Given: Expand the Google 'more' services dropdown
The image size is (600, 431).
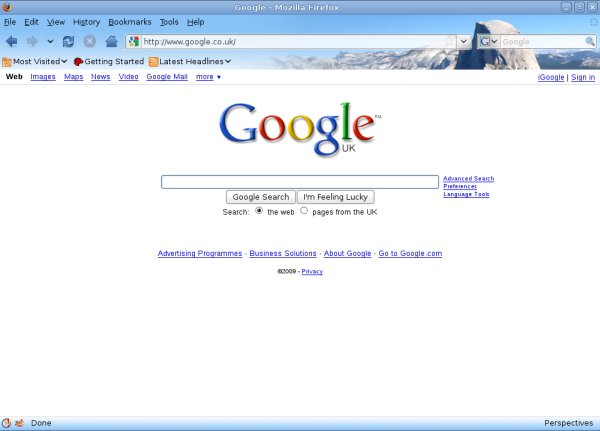Looking at the screenshot, I should click(x=219, y=77).
